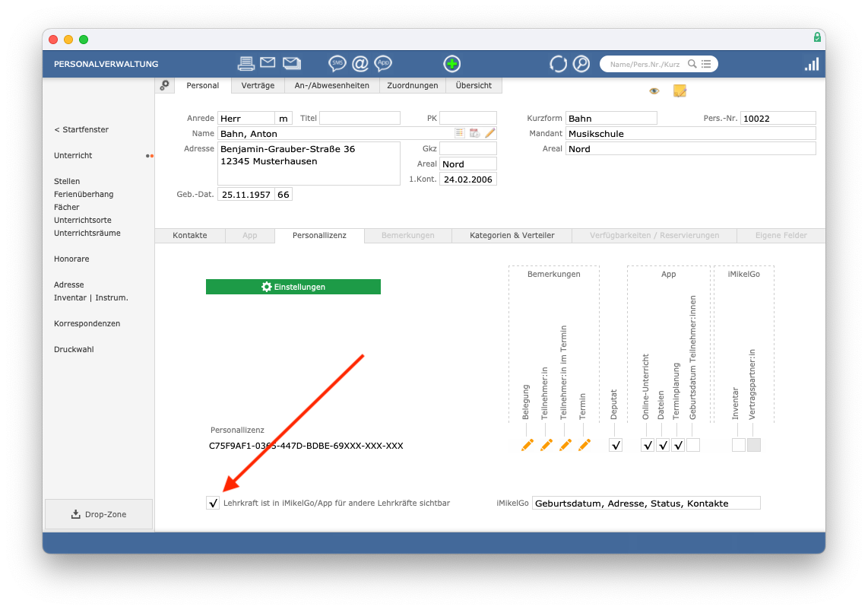Open the list icon inside search field
Image resolution: width=868 pixels, height=610 pixels.
pos(706,64)
